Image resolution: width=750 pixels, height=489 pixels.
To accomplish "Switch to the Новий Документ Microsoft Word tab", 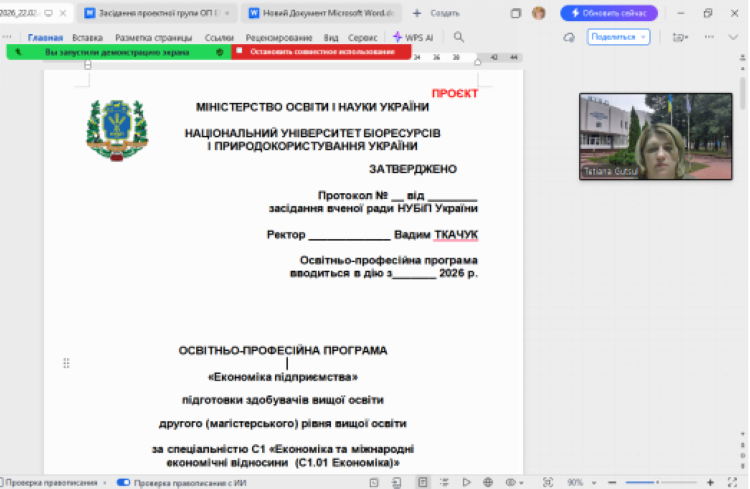I will [x=323, y=13].
